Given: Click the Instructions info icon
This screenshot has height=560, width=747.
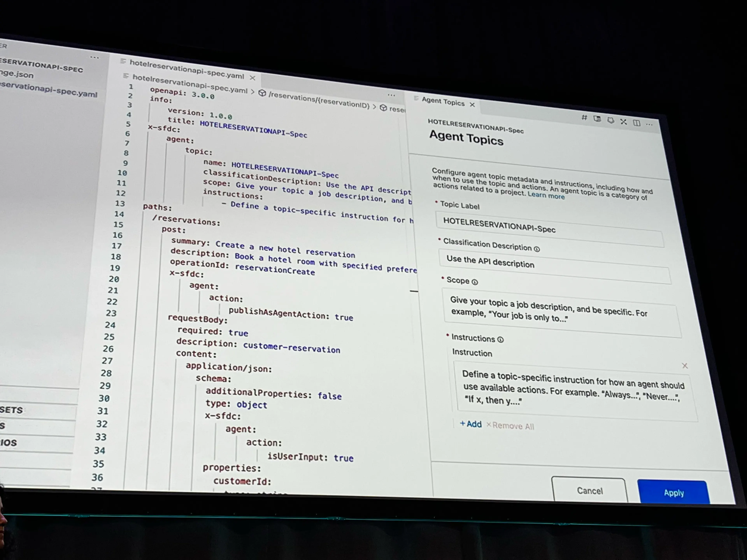Looking at the screenshot, I should [501, 339].
